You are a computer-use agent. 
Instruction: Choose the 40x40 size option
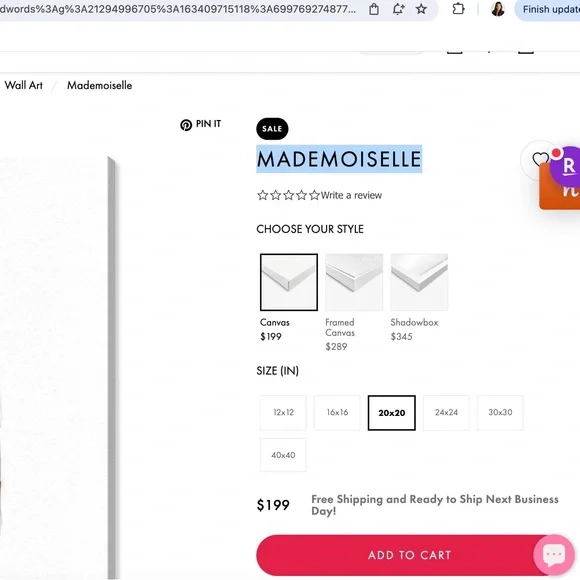pos(283,455)
